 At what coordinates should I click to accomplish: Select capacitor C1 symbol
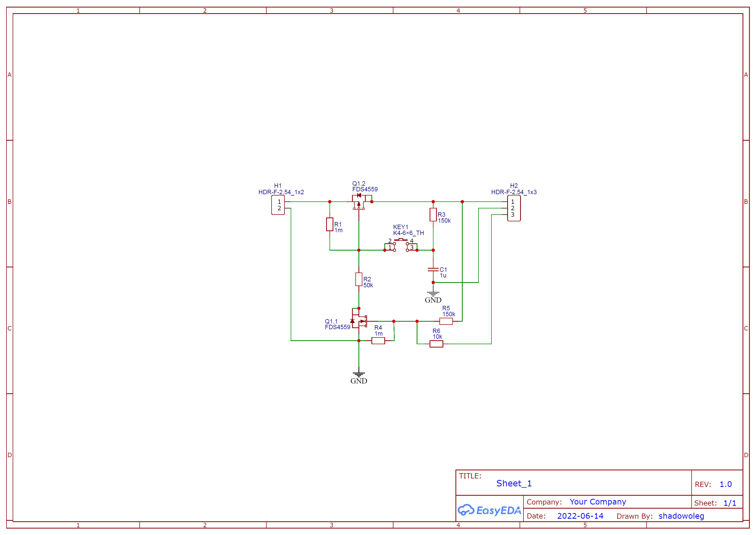click(433, 270)
